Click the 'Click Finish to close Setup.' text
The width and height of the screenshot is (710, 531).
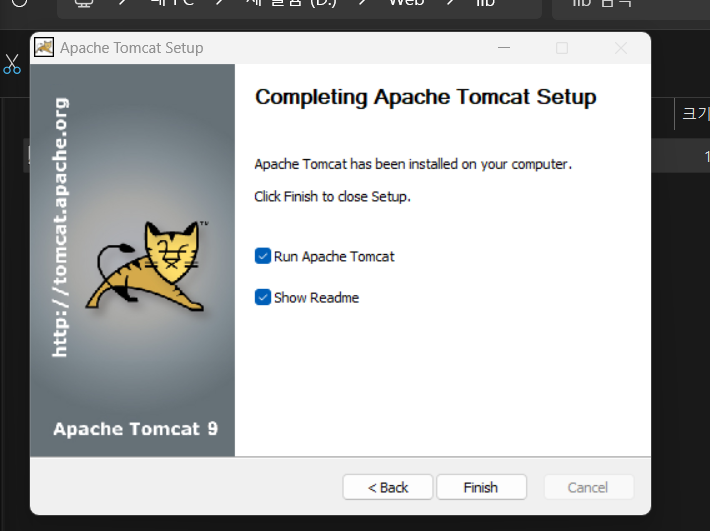[x=332, y=196]
